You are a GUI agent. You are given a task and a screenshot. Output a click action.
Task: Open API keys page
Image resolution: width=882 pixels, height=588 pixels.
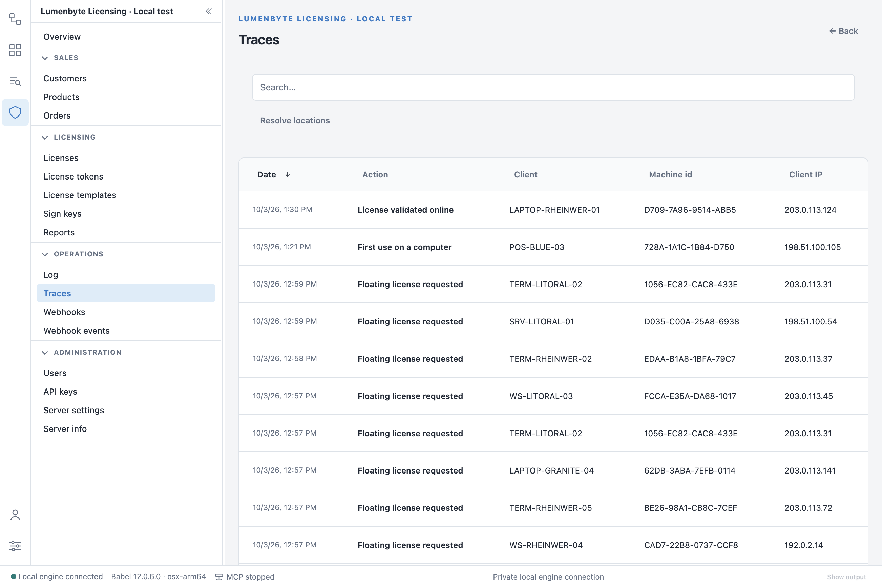[x=126, y=391]
